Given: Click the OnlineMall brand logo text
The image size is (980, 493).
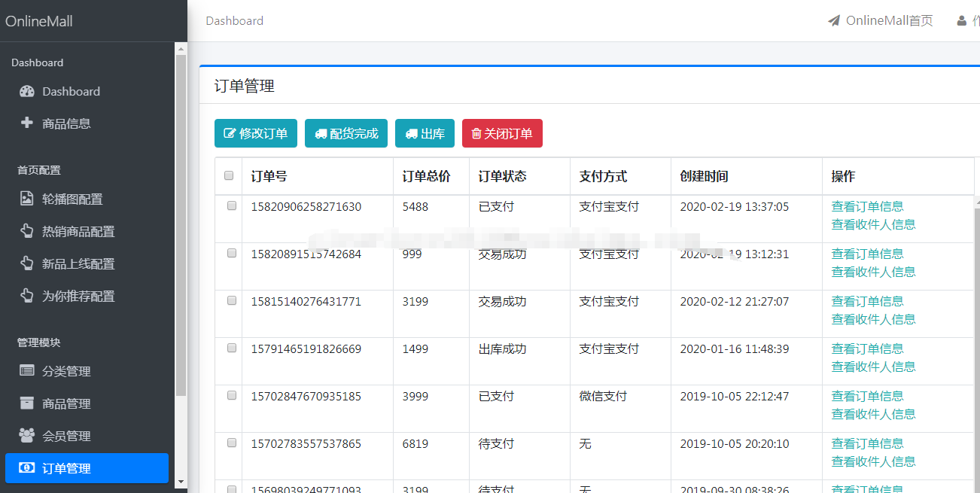Looking at the screenshot, I should [x=39, y=21].
